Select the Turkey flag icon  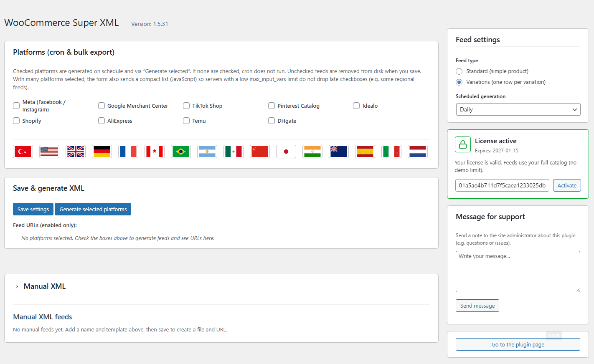pos(23,152)
